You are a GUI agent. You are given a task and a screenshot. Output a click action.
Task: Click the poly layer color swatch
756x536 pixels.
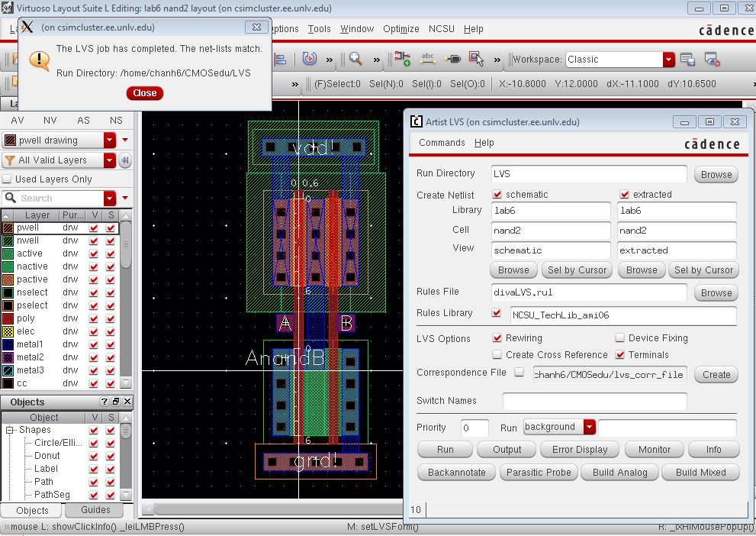(9, 318)
